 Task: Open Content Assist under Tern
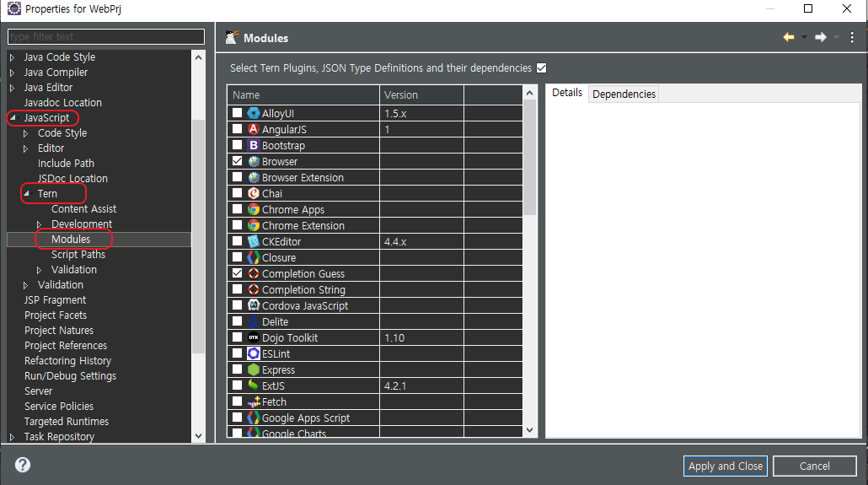[83, 209]
